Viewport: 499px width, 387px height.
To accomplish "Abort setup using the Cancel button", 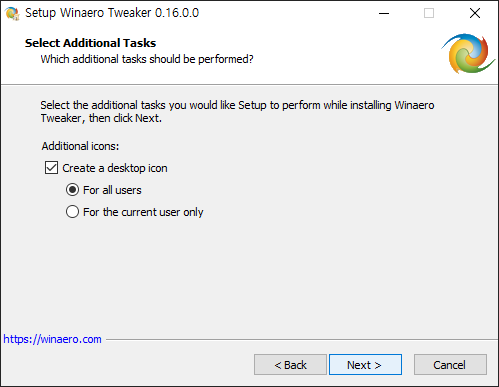I will click(450, 365).
